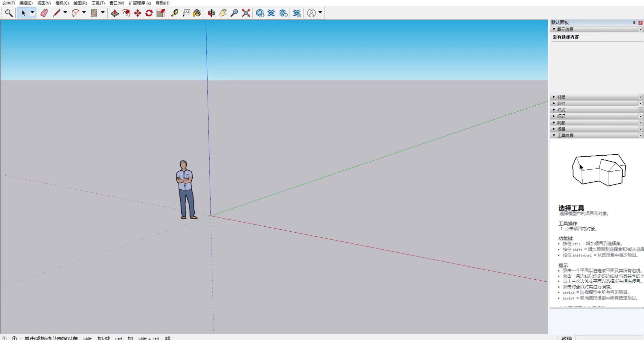
Task: Click the 数值 measurements input box
Action: click(608, 338)
